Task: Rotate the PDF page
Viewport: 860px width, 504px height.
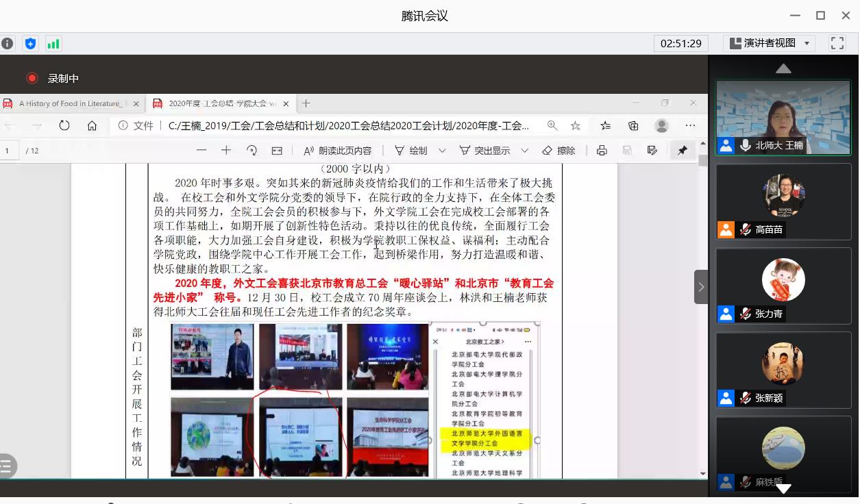Action: (x=251, y=151)
